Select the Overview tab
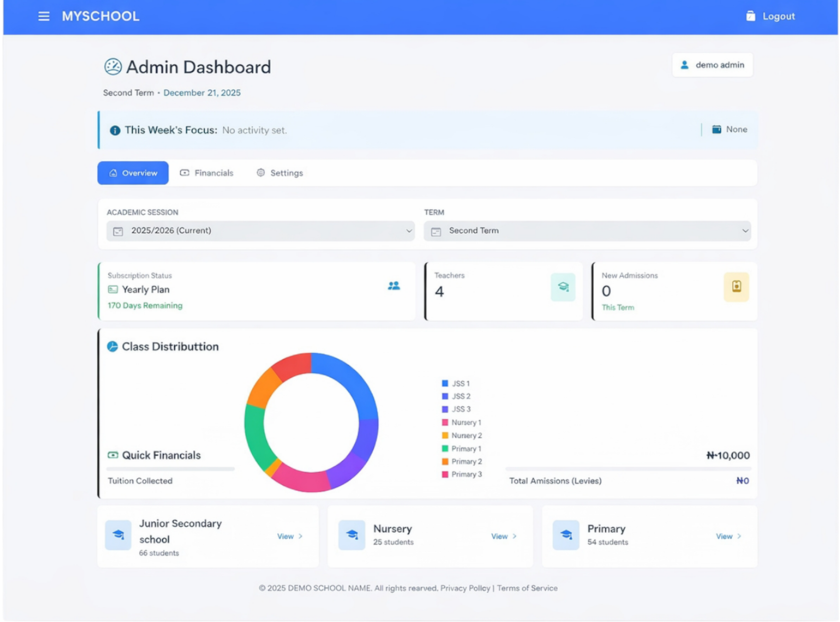Viewport: 840px width, 622px height. pyautogui.click(x=133, y=173)
